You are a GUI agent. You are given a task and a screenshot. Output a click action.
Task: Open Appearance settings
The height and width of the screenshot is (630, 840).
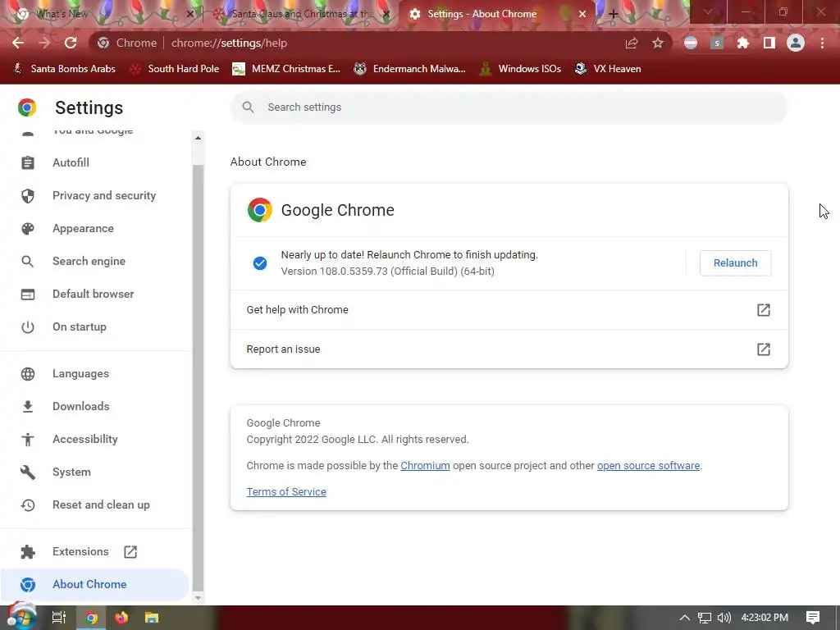95,228
